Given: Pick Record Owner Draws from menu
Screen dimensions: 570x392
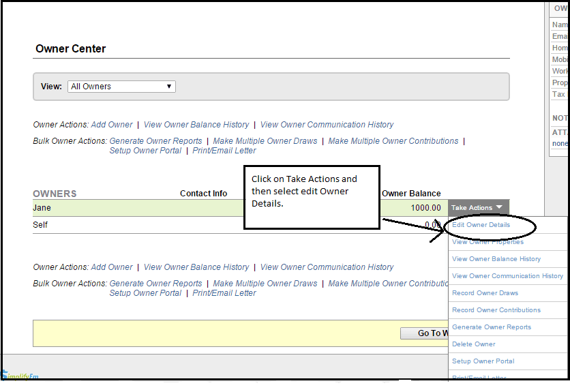Looking at the screenshot, I should 485,293.
